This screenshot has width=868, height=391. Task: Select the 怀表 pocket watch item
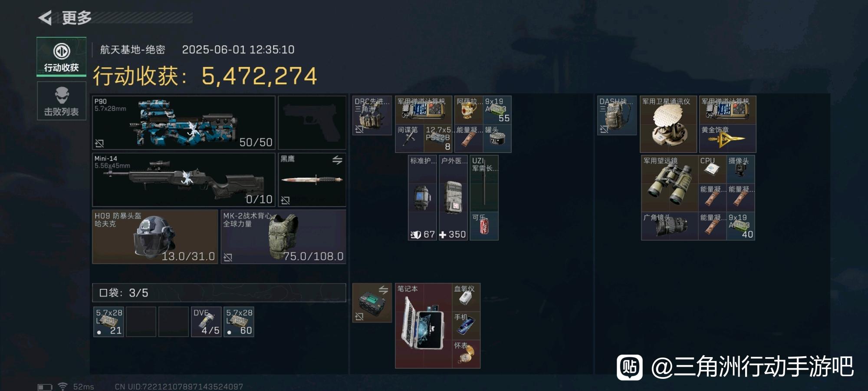click(x=466, y=354)
